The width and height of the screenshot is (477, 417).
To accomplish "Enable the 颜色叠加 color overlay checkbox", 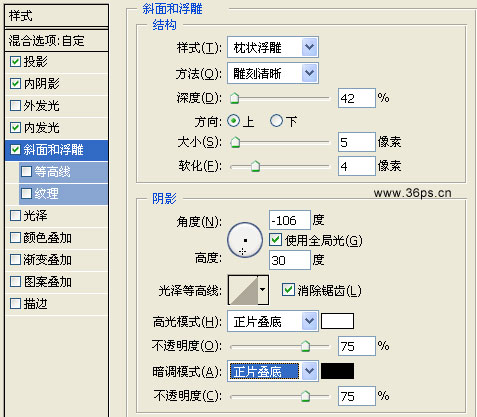I will tap(15, 238).
